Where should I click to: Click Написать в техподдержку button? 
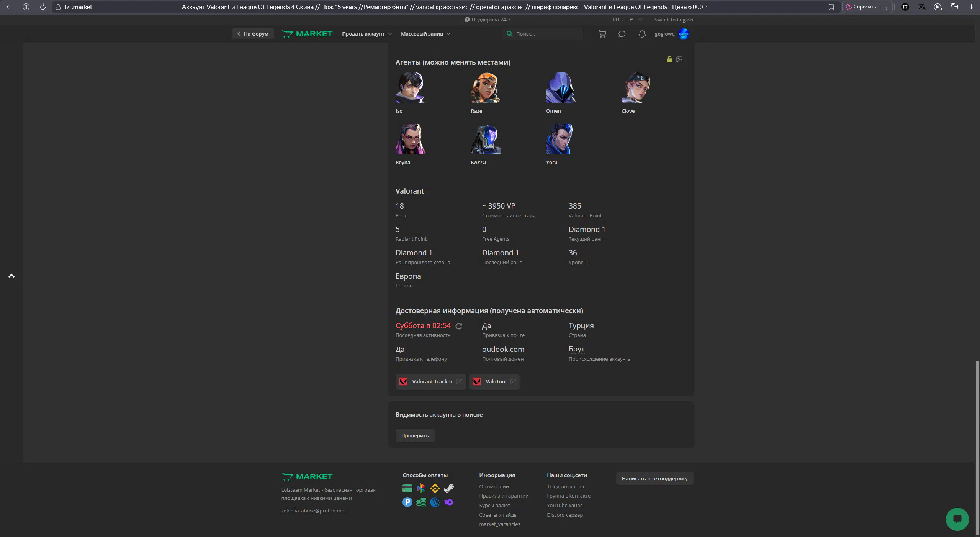654,478
